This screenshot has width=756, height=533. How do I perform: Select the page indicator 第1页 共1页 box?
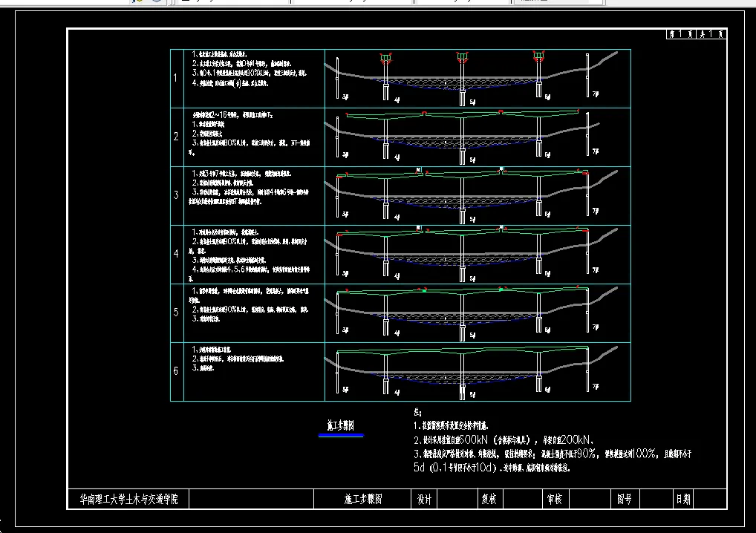pyautogui.click(x=696, y=33)
